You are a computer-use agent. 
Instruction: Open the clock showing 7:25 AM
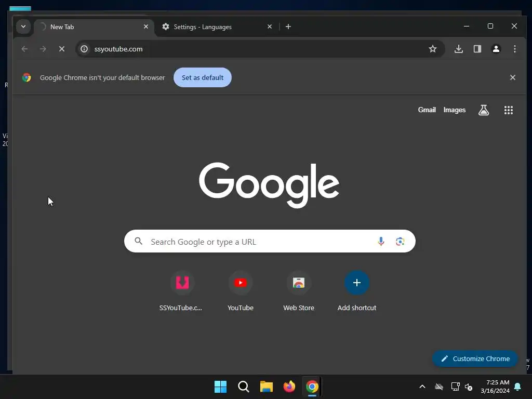coord(495,387)
